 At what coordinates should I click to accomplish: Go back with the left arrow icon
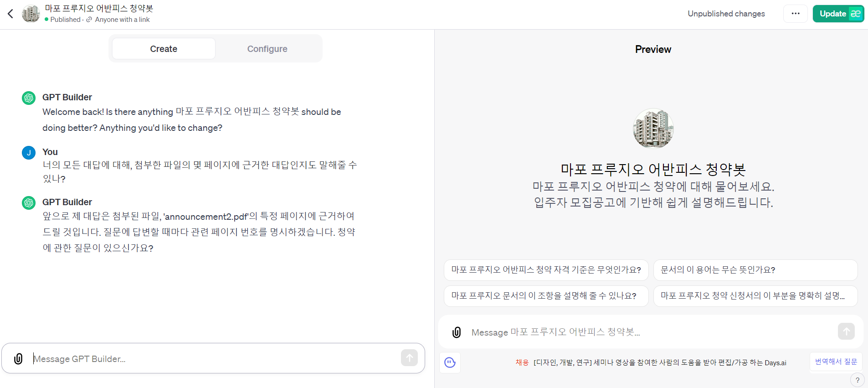[10, 14]
